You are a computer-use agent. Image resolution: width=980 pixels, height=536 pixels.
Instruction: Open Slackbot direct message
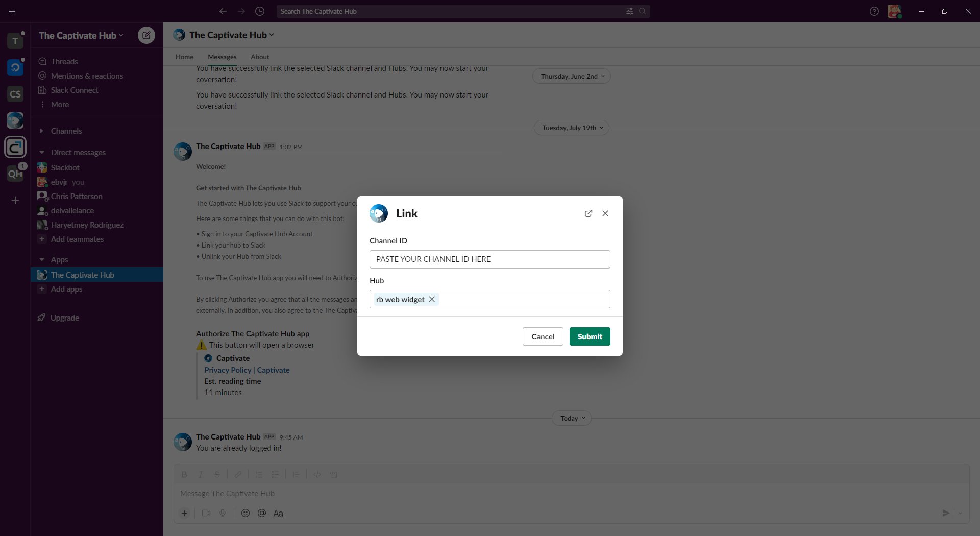65,168
